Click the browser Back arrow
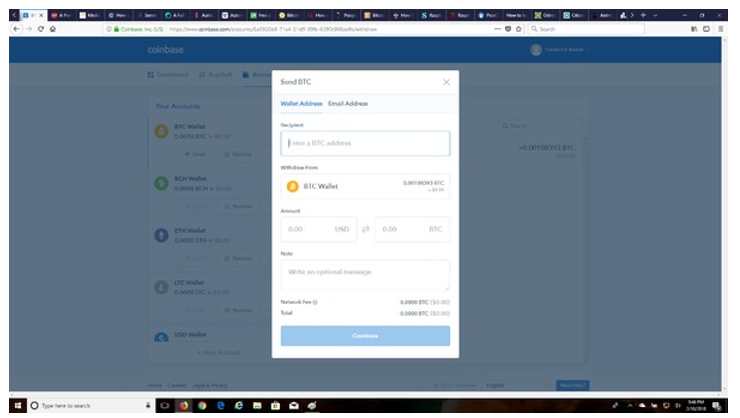 click(17, 29)
